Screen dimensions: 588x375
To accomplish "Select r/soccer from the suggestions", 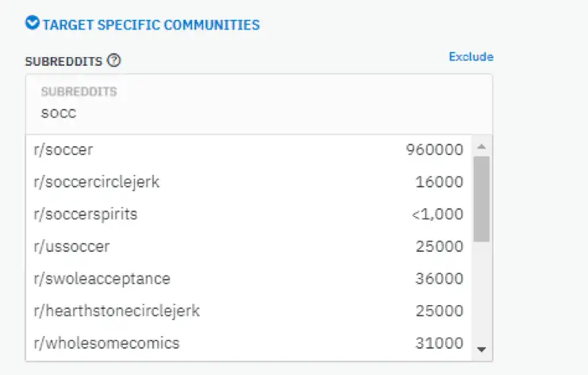I will click(248, 149).
